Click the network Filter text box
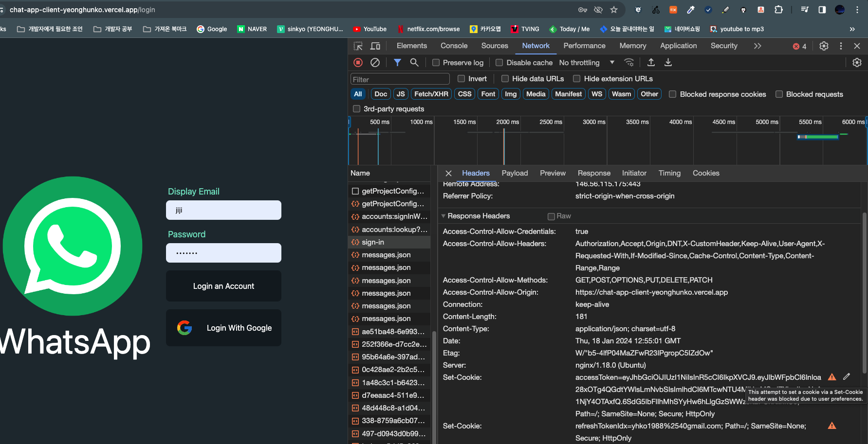 [400, 79]
